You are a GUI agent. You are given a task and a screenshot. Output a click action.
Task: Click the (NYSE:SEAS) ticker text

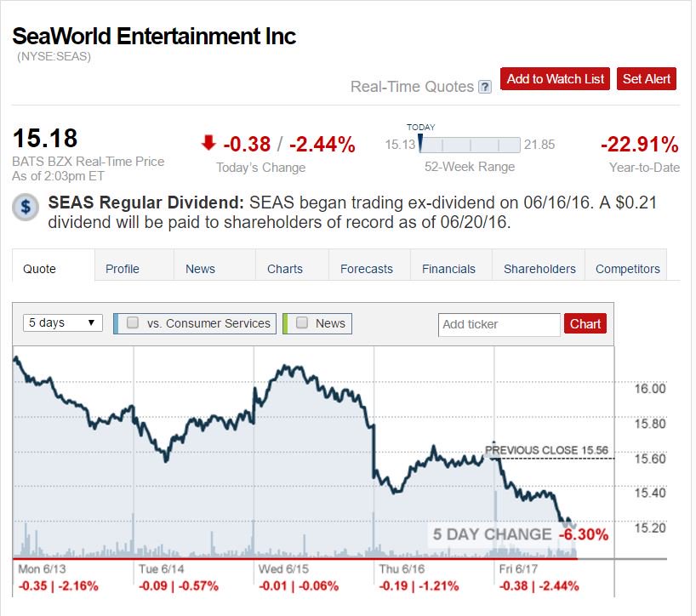point(54,57)
